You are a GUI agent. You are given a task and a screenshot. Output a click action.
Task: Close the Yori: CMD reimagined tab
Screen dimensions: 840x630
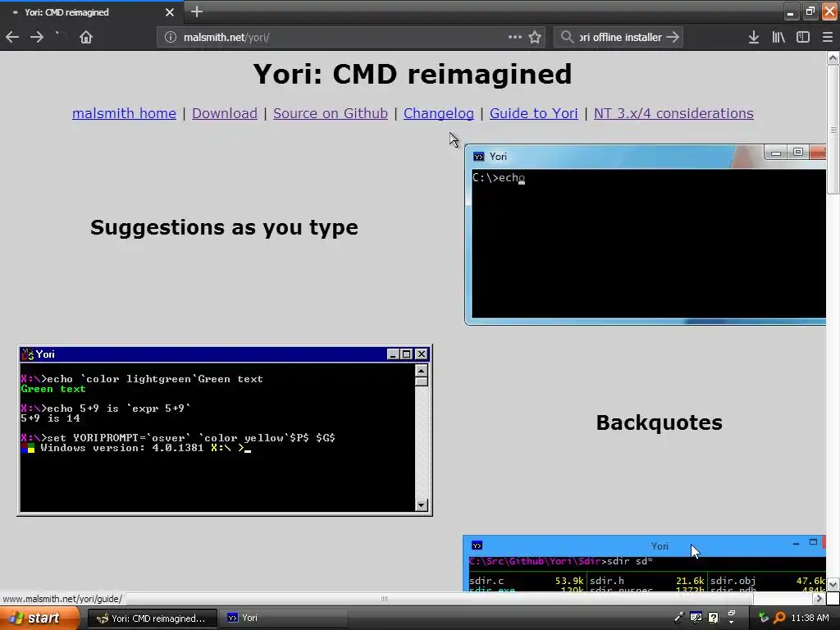click(x=169, y=11)
